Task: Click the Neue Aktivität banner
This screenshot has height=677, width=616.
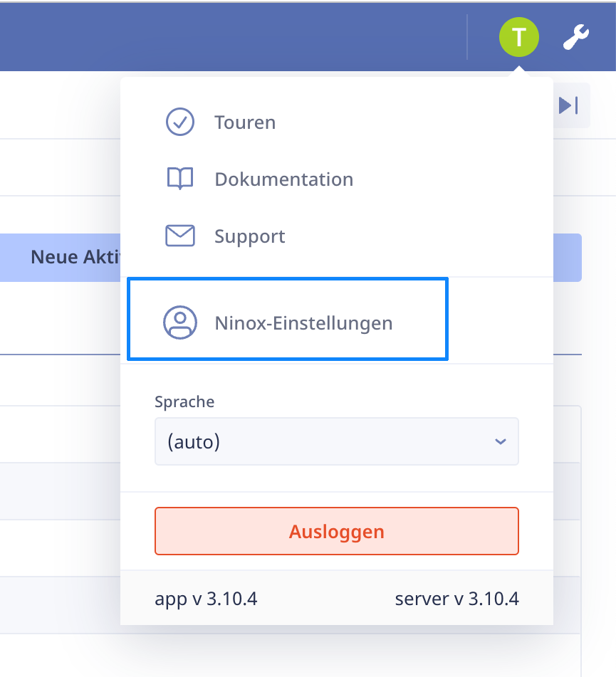Action: [x=61, y=257]
